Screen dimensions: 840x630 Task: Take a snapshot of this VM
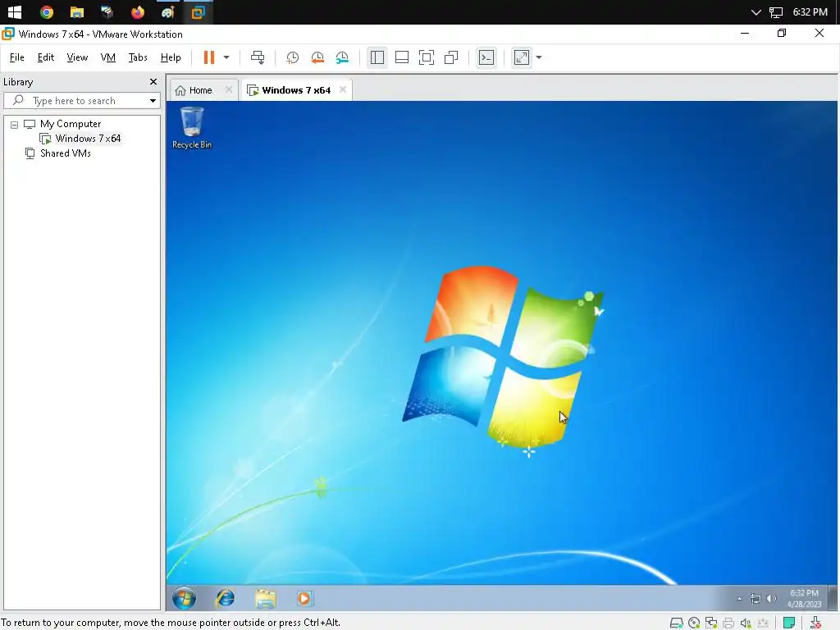click(293, 57)
